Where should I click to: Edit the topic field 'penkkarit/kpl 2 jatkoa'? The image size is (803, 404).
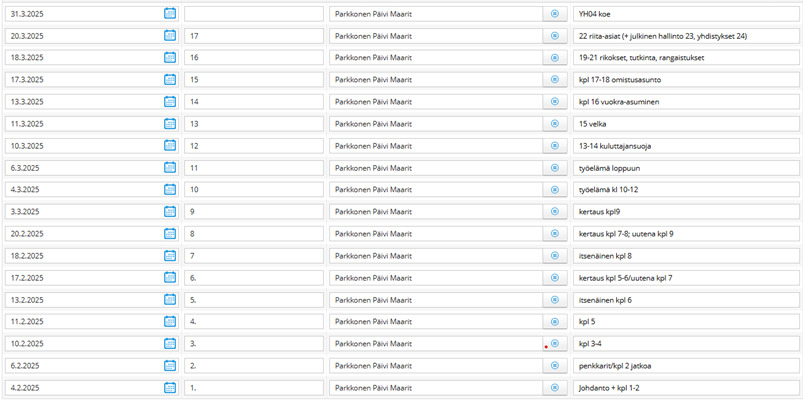686,366
